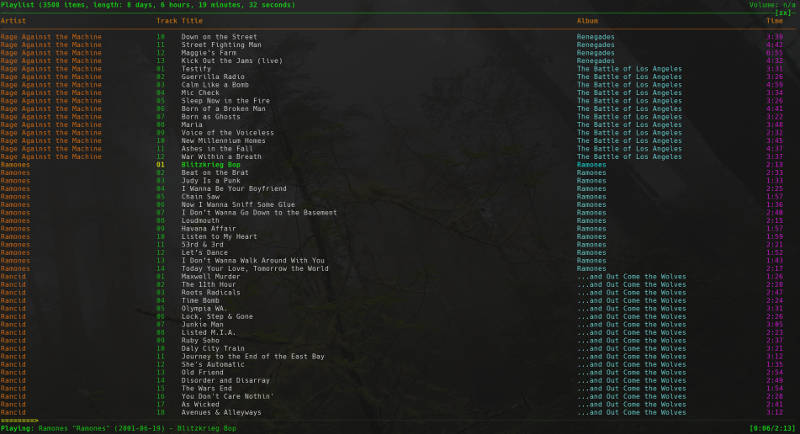Select the track 'Beat on the Brat'

(215, 172)
